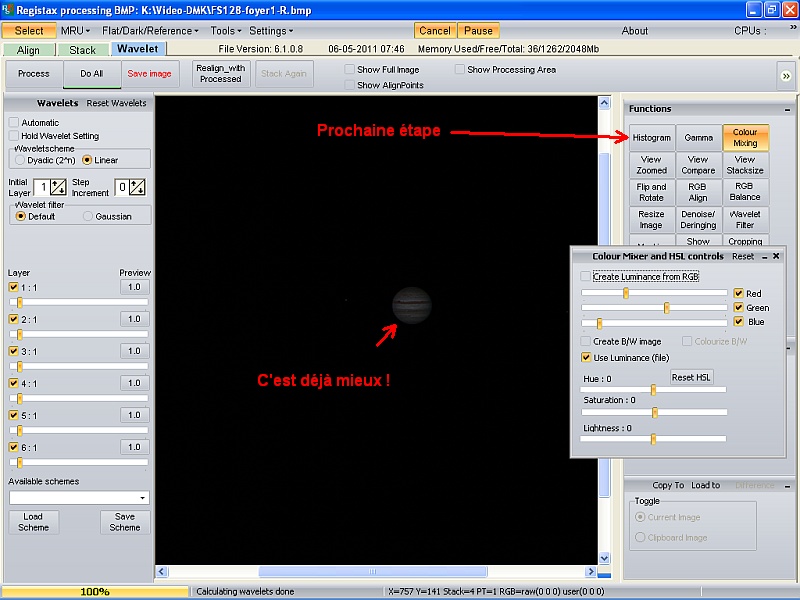
Task: Toggle Hold Wavelet Setting
Action: (14, 136)
